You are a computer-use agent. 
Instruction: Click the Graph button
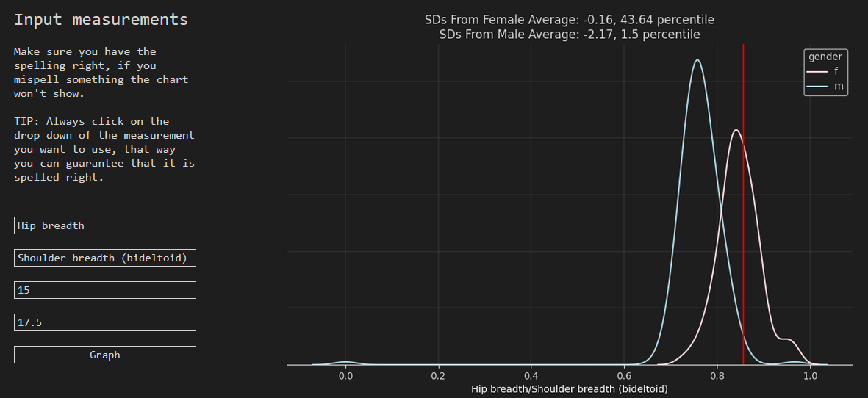104,355
